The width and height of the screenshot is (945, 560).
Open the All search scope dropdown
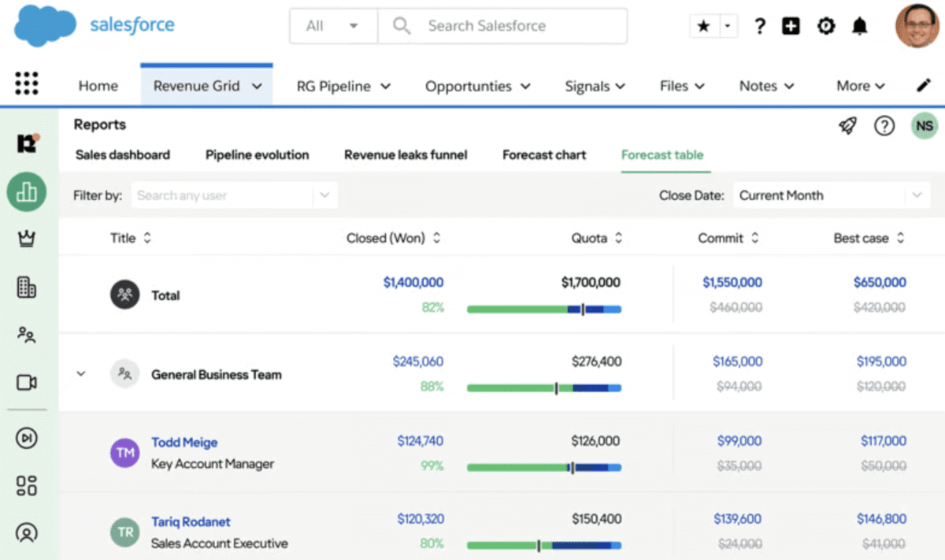pos(334,26)
